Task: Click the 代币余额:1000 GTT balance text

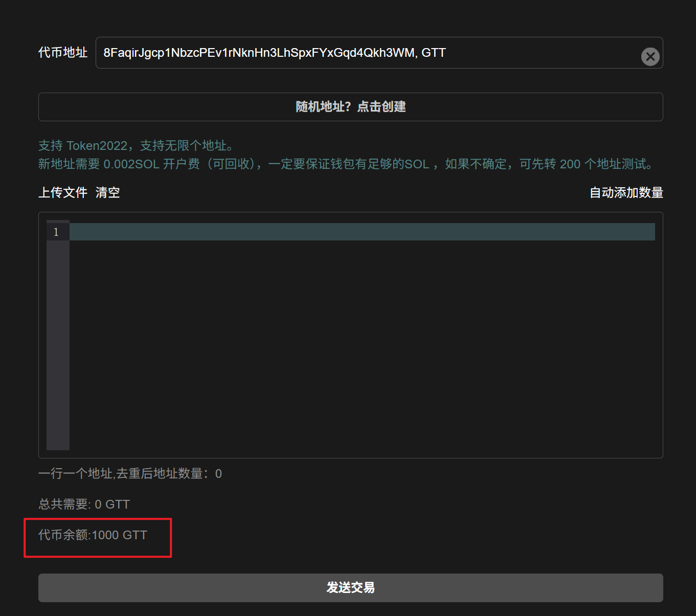Action: [93, 535]
